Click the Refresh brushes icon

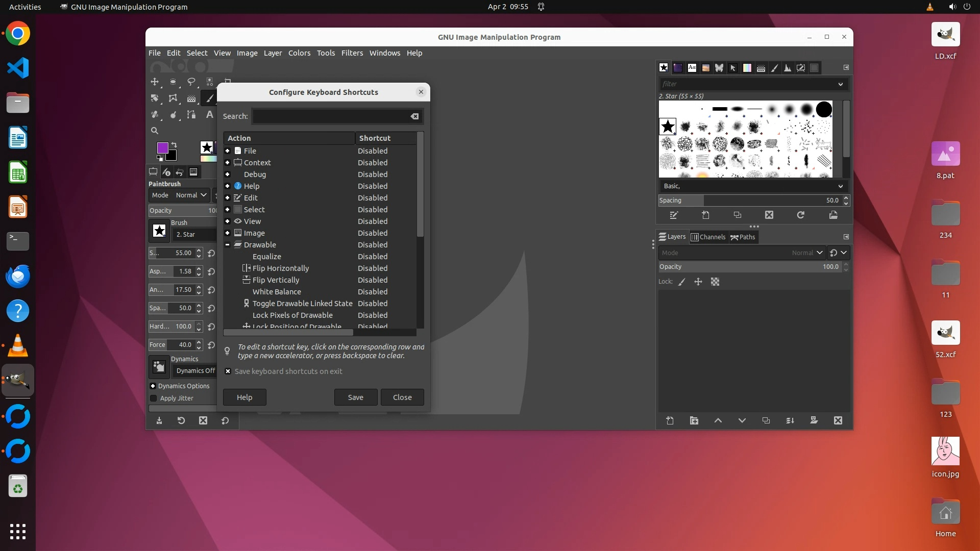(x=800, y=215)
